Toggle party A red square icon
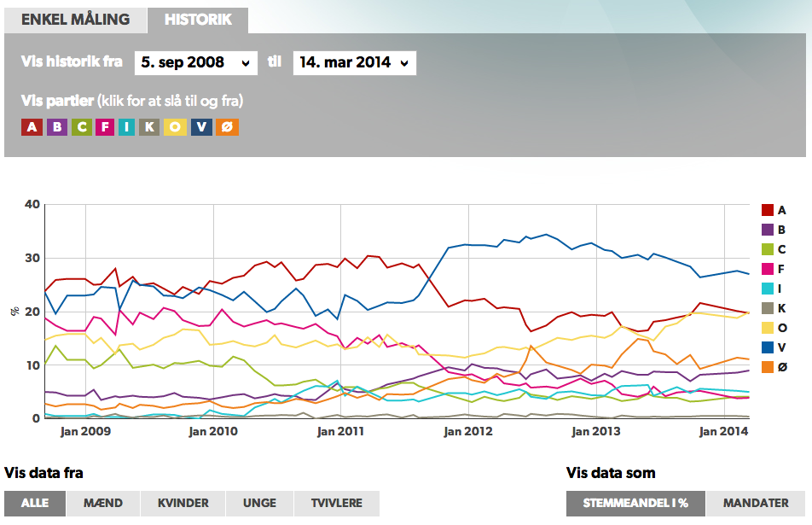The width and height of the screenshot is (812, 525). point(32,127)
